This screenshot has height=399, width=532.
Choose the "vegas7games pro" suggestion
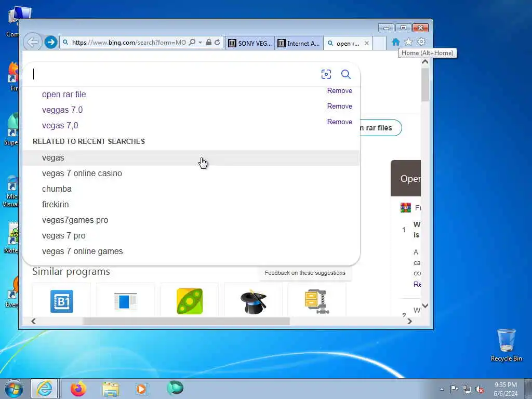(191, 220)
